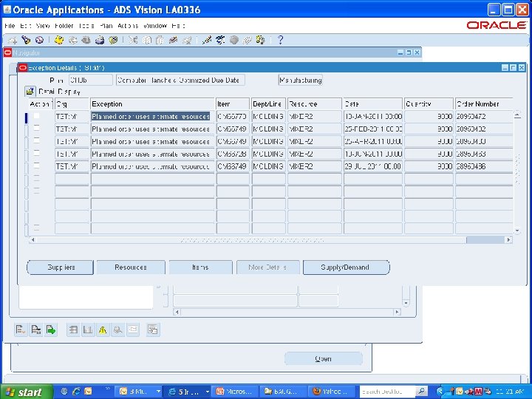Click first list icon in Navigator bottom toolbar
The image size is (532, 399).
click(x=21, y=330)
